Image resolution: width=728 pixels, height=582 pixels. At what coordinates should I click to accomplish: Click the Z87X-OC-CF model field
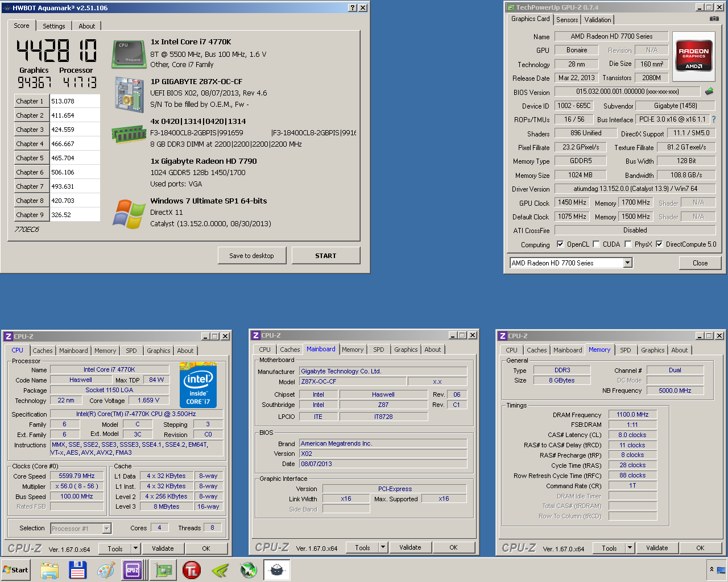click(352, 382)
